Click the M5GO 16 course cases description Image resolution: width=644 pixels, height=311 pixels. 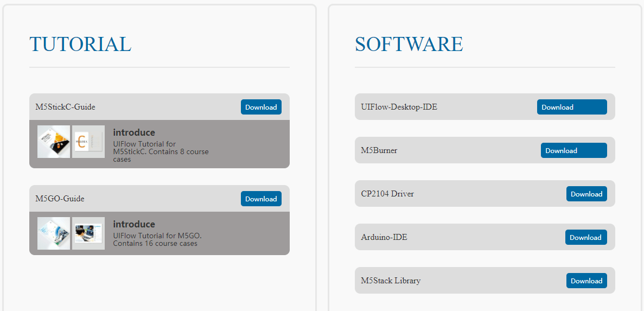[157, 239]
